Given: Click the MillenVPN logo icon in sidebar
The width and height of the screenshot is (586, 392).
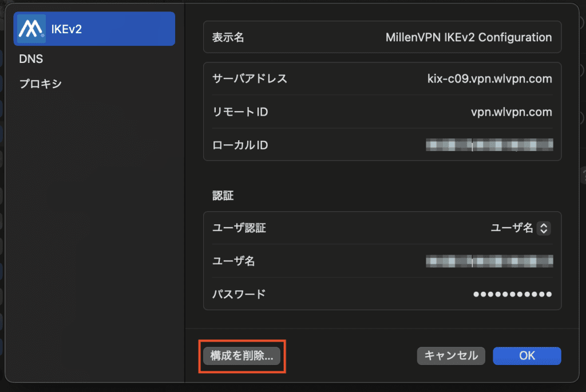Looking at the screenshot, I should coord(31,29).
